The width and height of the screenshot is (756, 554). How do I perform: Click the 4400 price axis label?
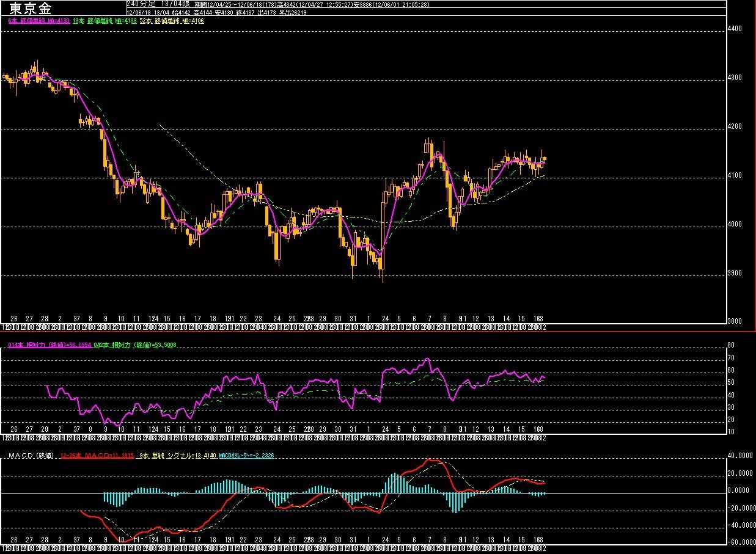click(736, 29)
